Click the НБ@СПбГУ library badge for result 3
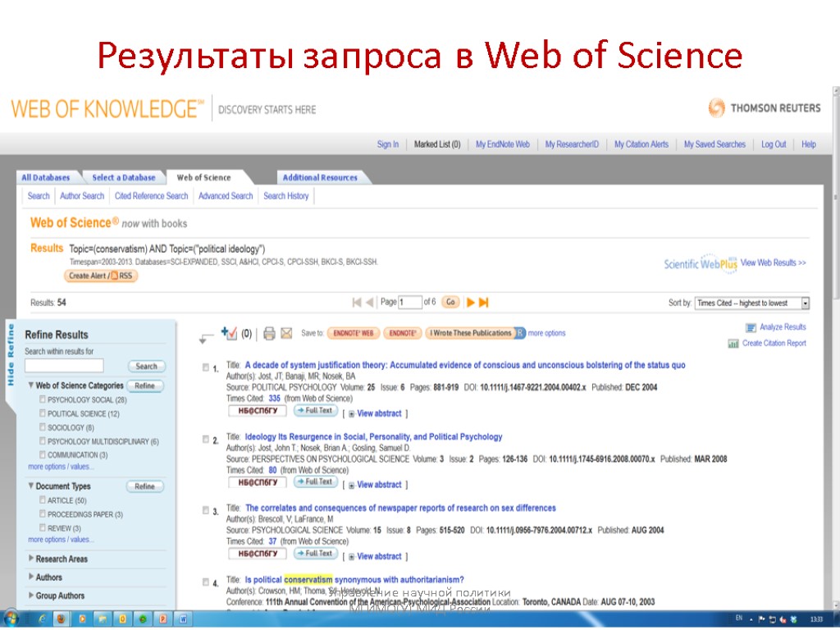The height and width of the screenshot is (630, 840). coord(257,554)
